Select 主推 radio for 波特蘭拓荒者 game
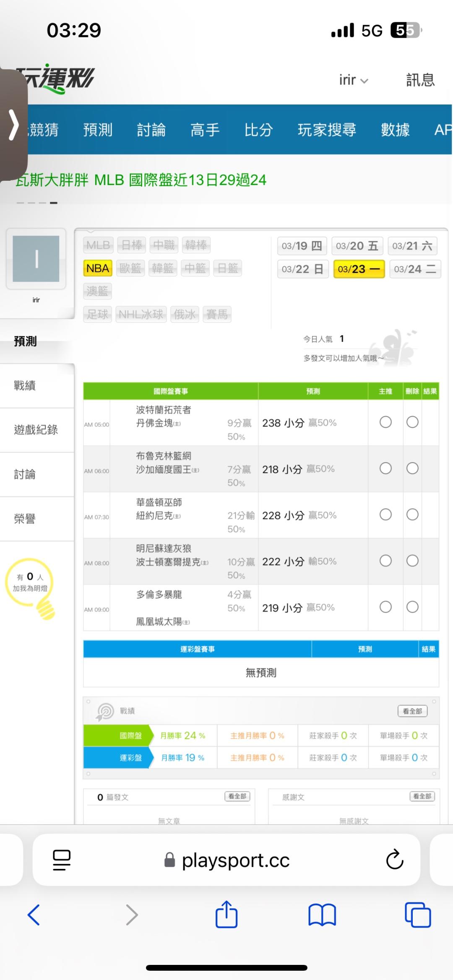 385,422
